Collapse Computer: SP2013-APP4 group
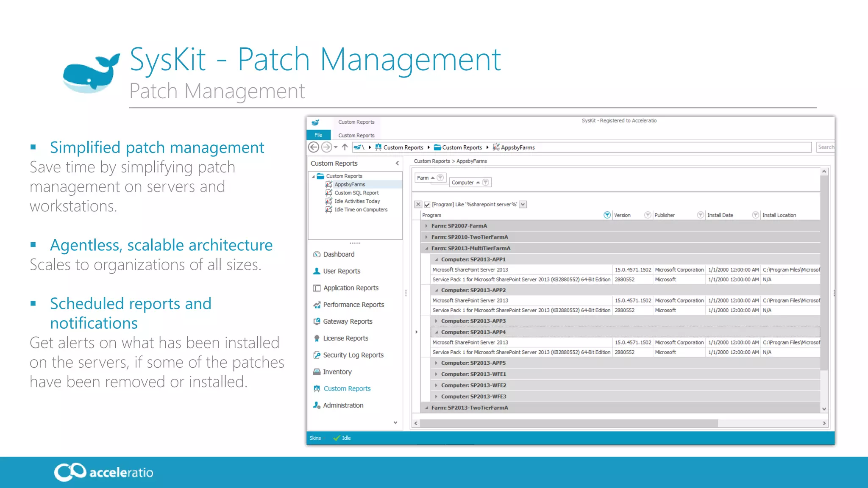This screenshot has height=488, width=868. [x=436, y=332]
